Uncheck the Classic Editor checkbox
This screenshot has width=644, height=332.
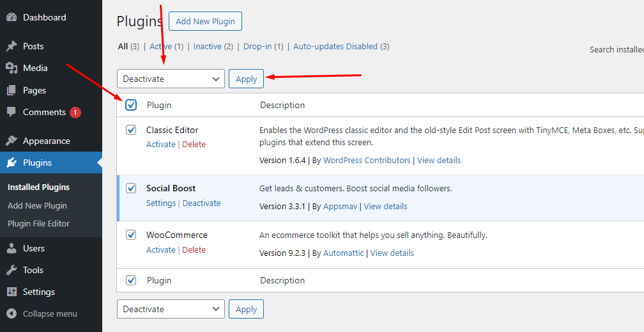pyautogui.click(x=130, y=130)
